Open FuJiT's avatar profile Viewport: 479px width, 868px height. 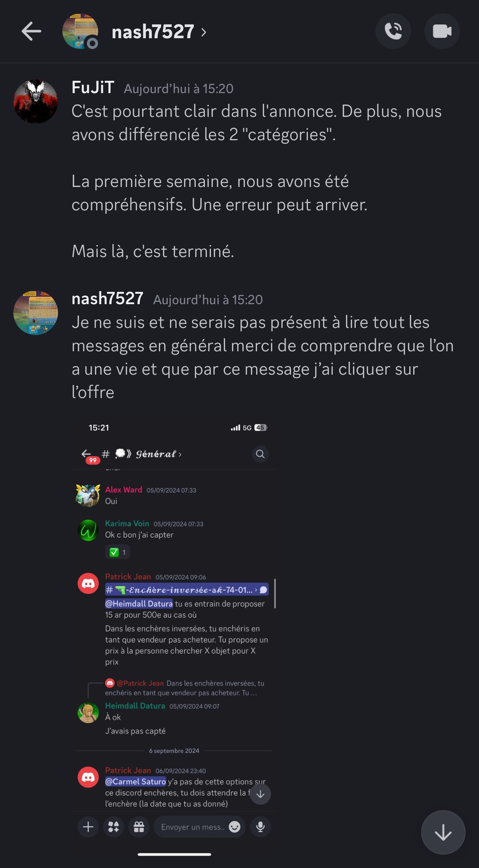coord(36,101)
